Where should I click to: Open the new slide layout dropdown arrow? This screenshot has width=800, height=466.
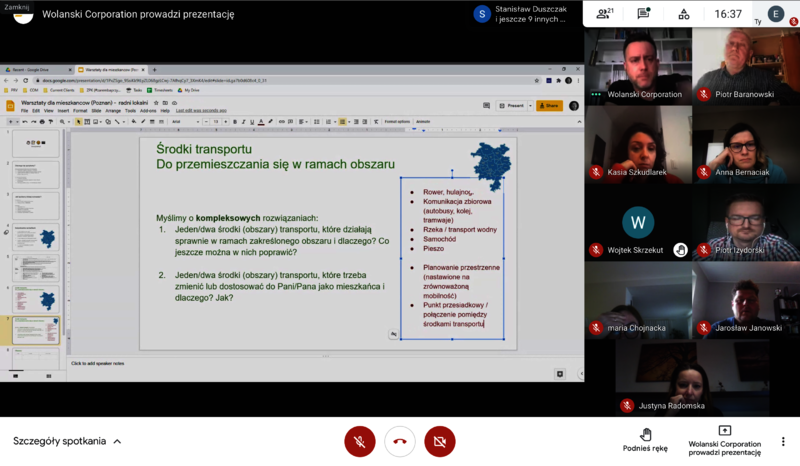[x=17, y=121]
